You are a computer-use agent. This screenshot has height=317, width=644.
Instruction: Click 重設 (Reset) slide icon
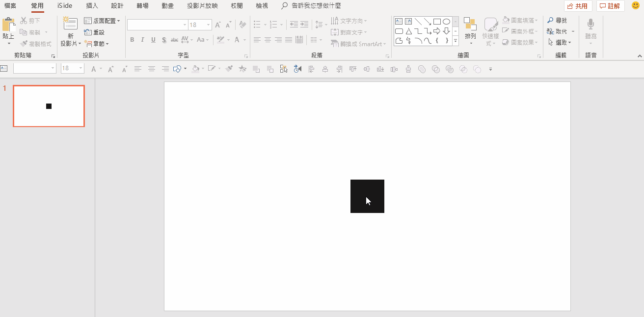click(88, 32)
